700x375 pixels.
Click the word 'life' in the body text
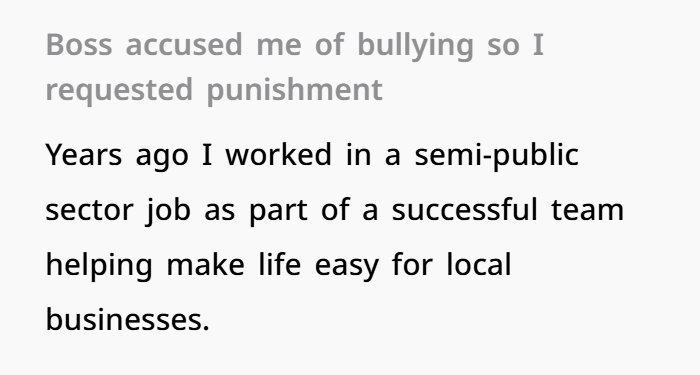pyautogui.click(x=280, y=264)
